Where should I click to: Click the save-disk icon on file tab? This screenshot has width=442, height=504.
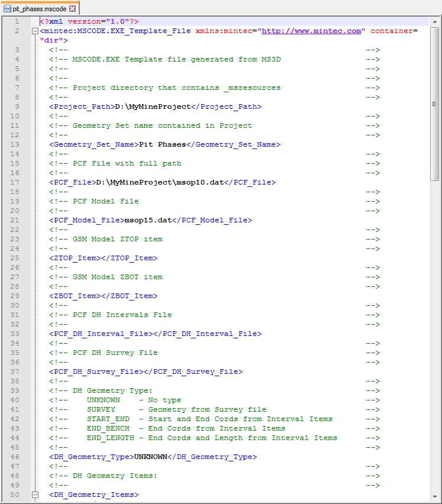tap(7, 9)
